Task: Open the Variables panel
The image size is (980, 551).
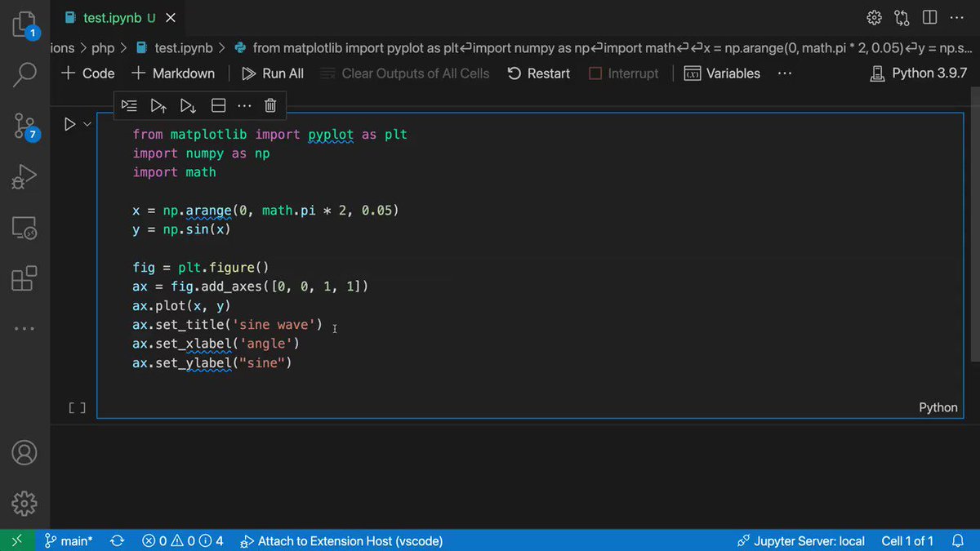Action: (x=722, y=73)
